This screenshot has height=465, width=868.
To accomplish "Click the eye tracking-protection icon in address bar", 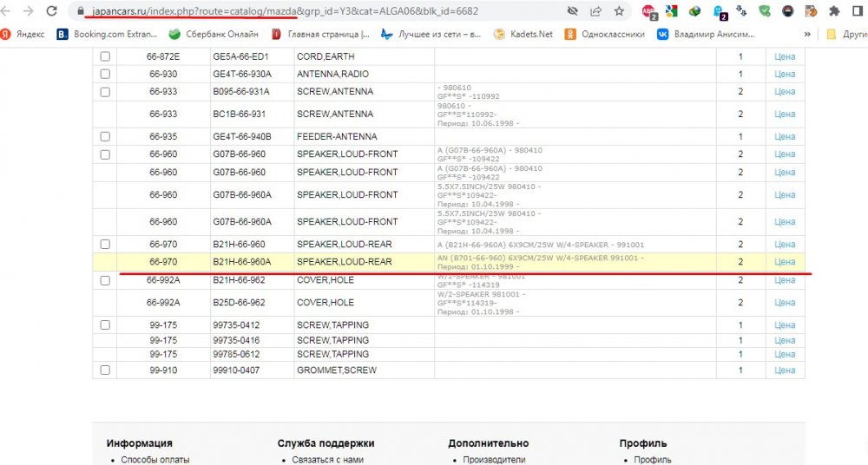I will [x=572, y=12].
